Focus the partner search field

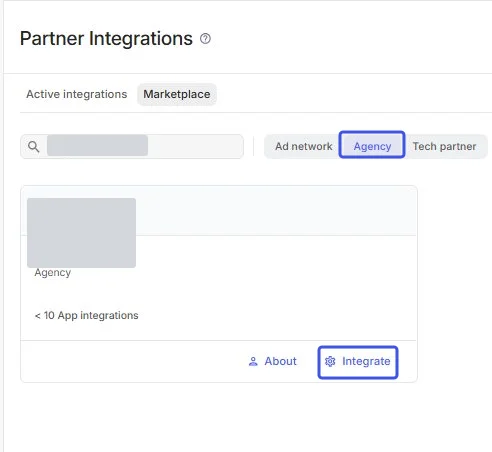tap(132, 146)
